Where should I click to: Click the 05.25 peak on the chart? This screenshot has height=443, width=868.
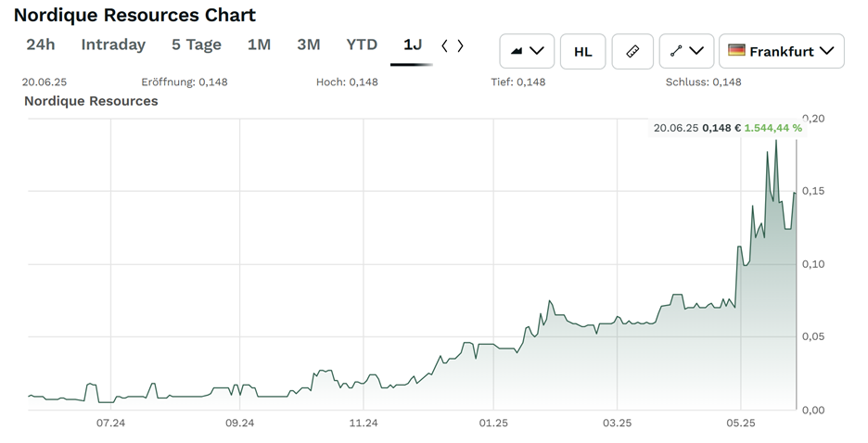tap(775, 141)
